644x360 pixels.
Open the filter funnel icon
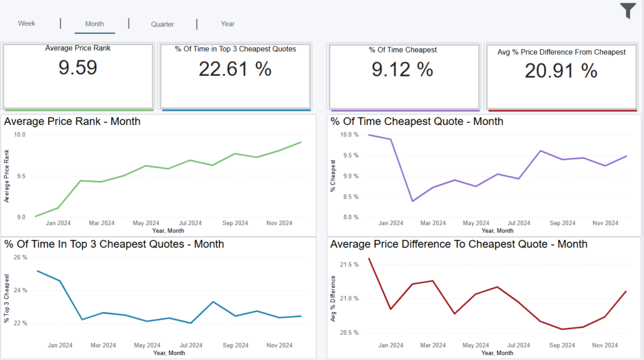(x=628, y=11)
